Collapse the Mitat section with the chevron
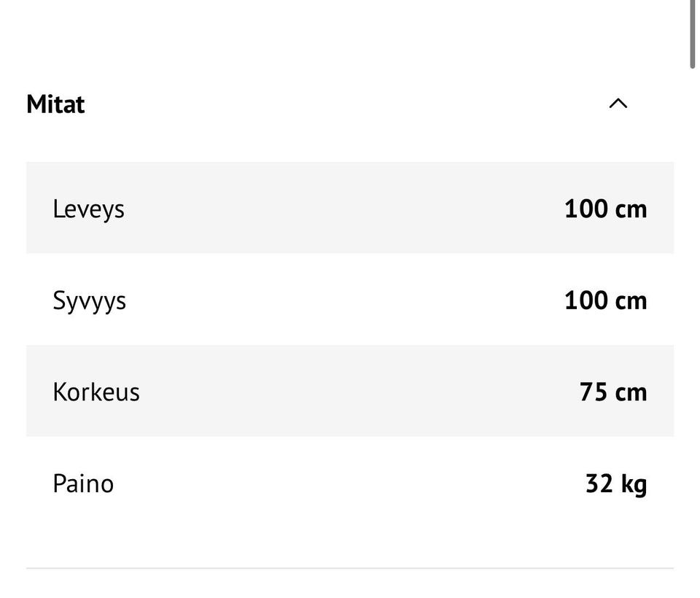The image size is (700, 598). click(618, 104)
